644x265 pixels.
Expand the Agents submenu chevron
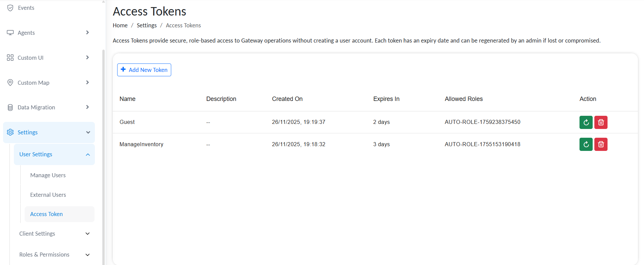pyautogui.click(x=87, y=33)
